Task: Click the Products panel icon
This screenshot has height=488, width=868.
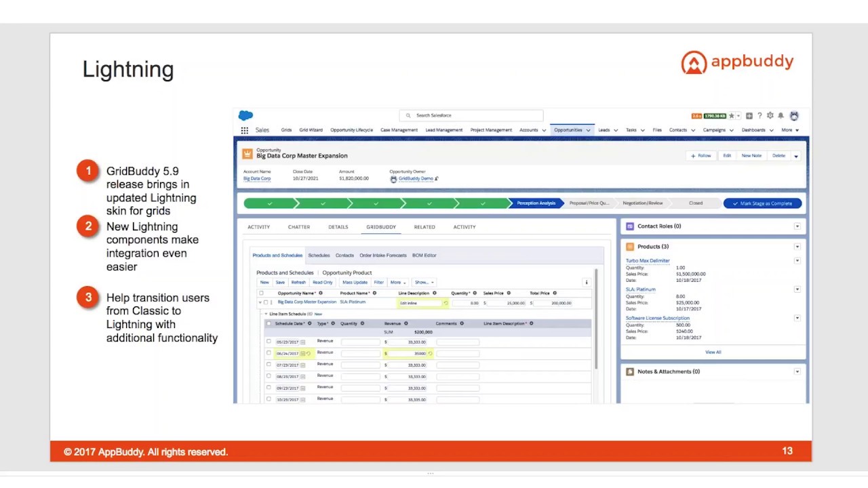Action: coord(630,247)
